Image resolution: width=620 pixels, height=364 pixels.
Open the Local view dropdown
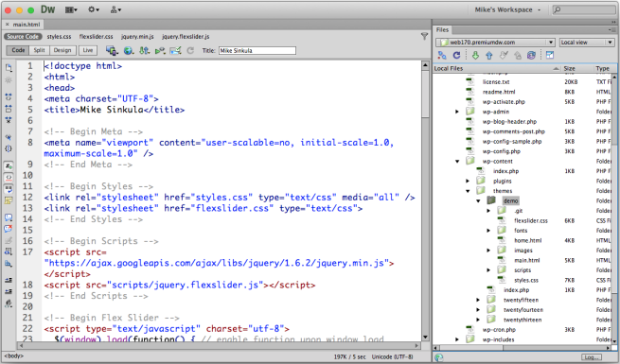point(586,43)
